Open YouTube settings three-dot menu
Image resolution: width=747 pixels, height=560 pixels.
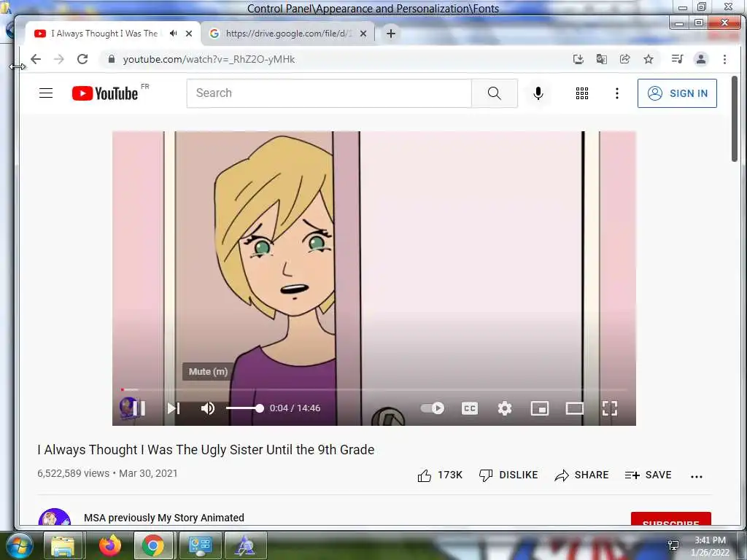click(617, 93)
